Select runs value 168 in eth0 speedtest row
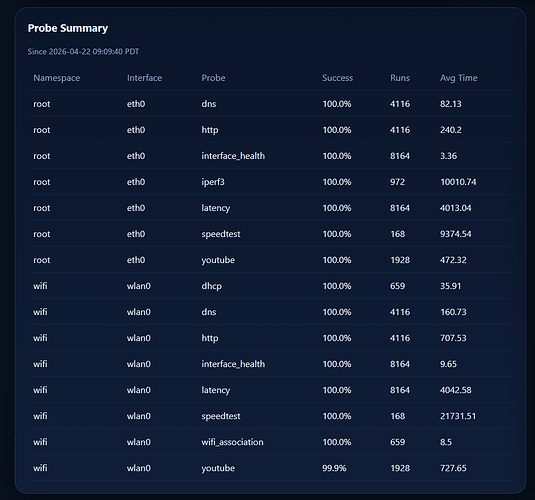Viewport: 535px width, 500px height. pyautogui.click(x=397, y=234)
